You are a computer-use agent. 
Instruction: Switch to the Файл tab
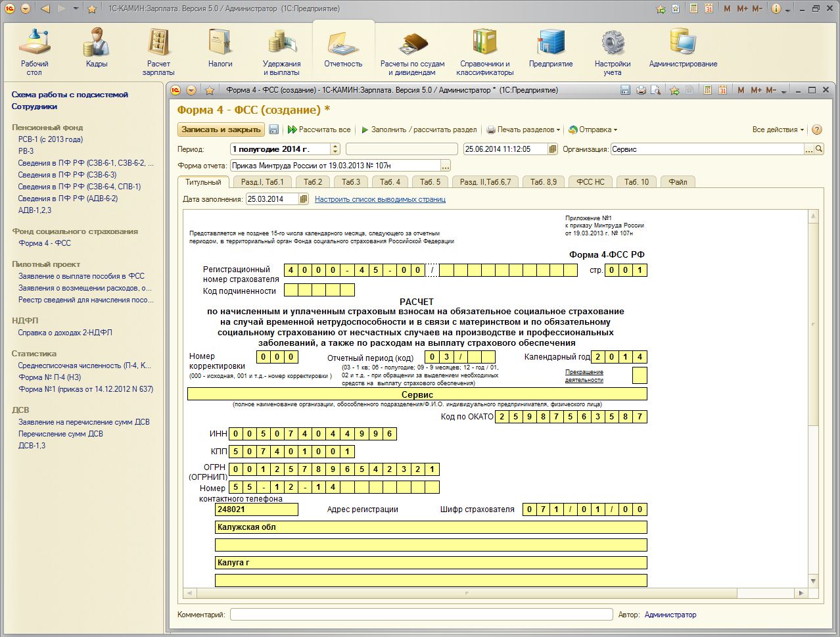coord(678,182)
